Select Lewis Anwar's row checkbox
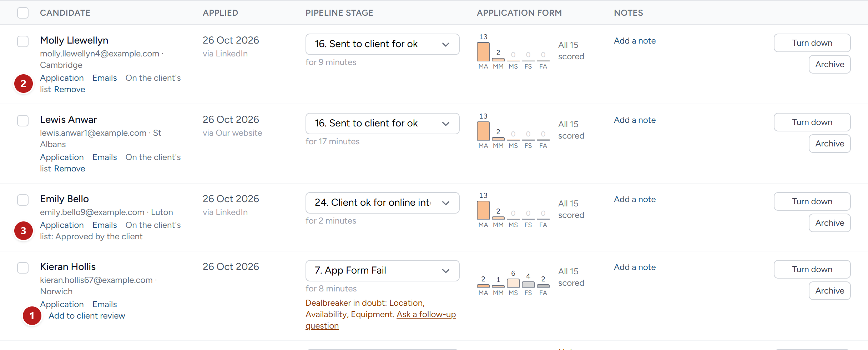This screenshot has width=868, height=350. click(x=23, y=121)
